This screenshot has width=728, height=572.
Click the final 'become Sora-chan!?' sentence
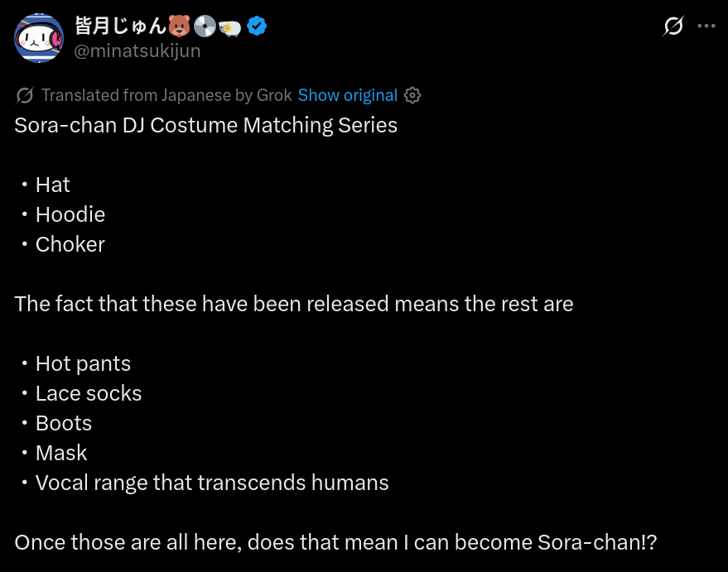pos(335,542)
